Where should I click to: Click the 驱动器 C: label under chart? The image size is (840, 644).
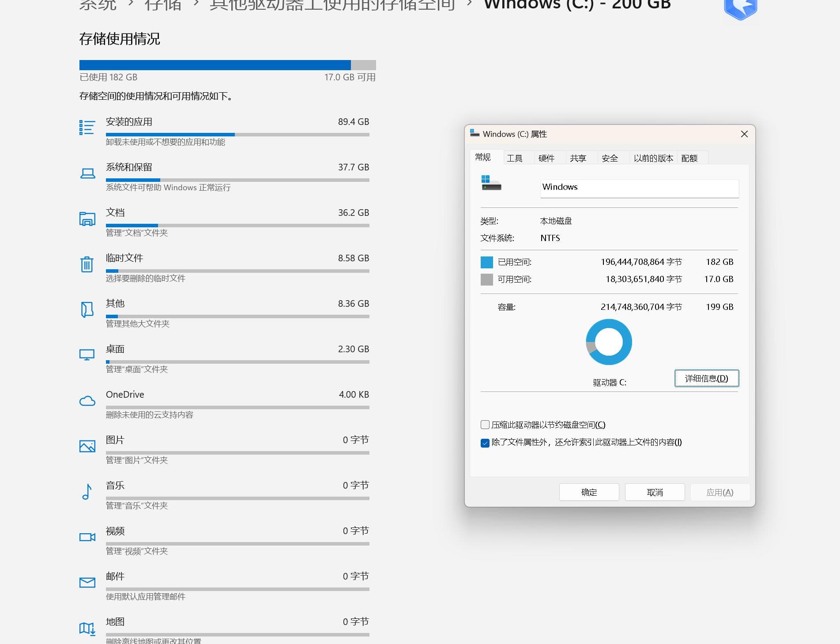(x=610, y=383)
